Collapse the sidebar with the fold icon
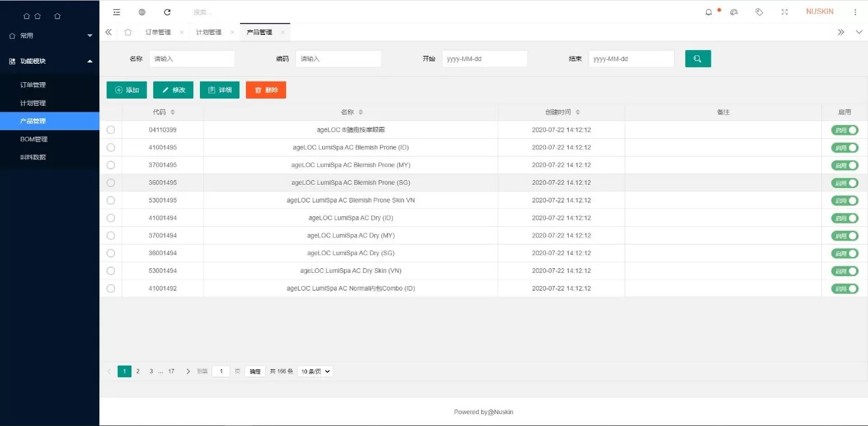This screenshot has height=426, width=868. pos(116,12)
